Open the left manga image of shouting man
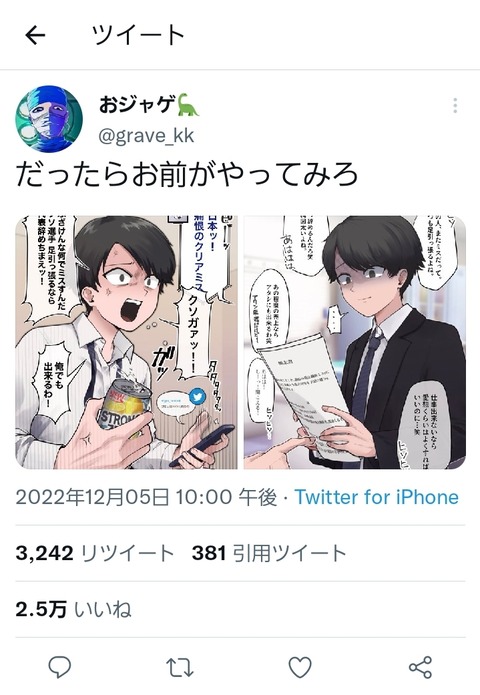This screenshot has height=695, width=480. point(127,342)
